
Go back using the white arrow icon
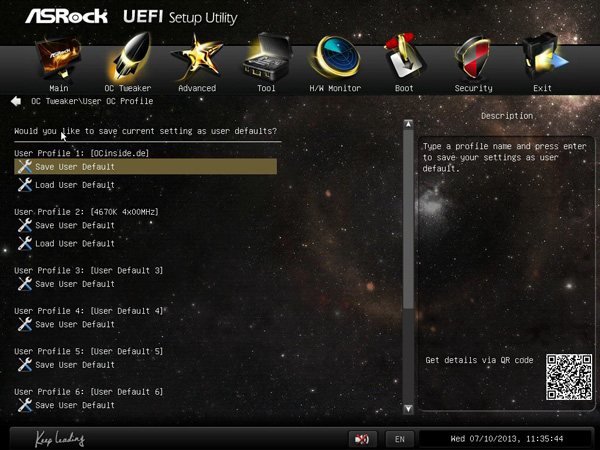pos(16,101)
